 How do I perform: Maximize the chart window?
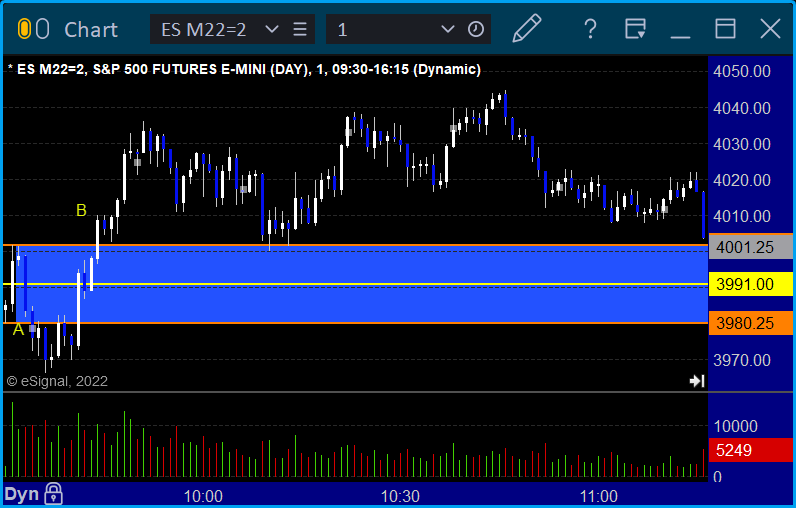[x=725, y=29]
